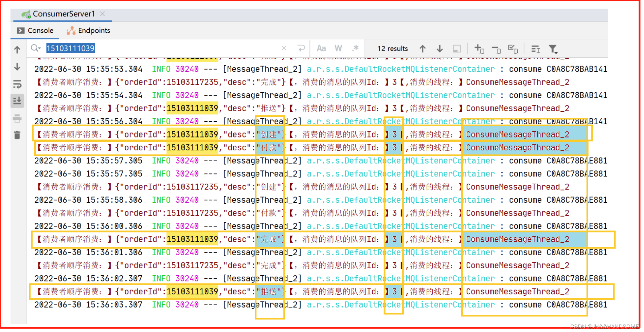Click the "12 results" count label
The width and height of the screenshot is (644, 332).
[x=392, y=49]
